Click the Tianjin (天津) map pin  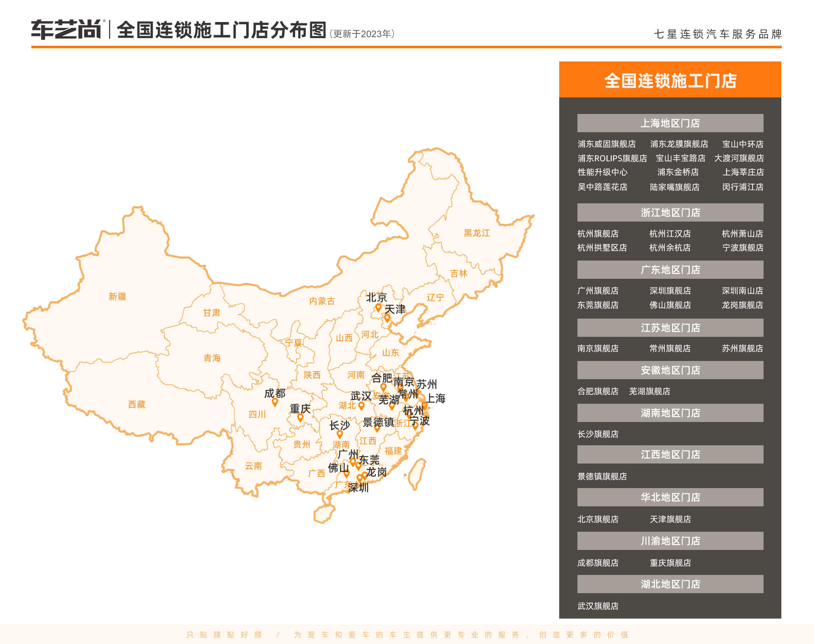click(x=387, y=318)
